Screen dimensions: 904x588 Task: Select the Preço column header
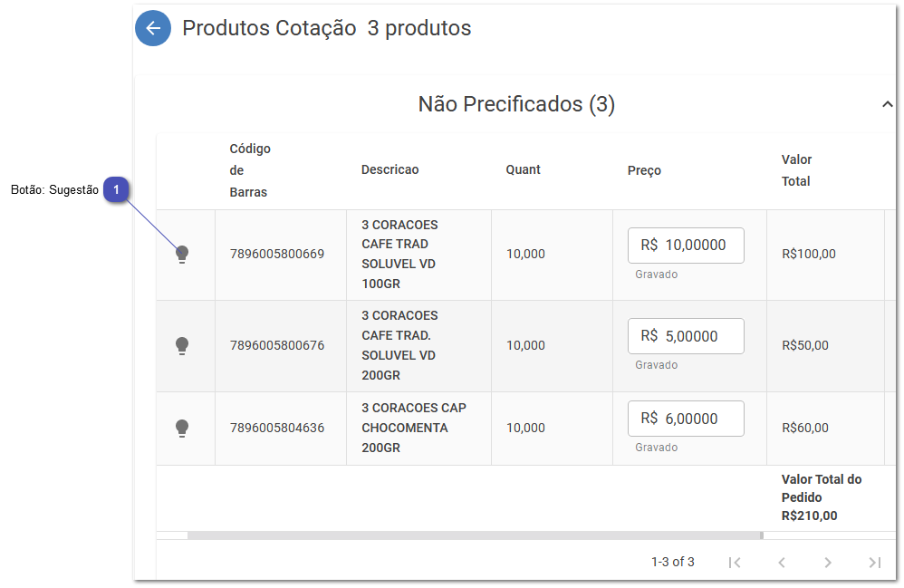644,169
